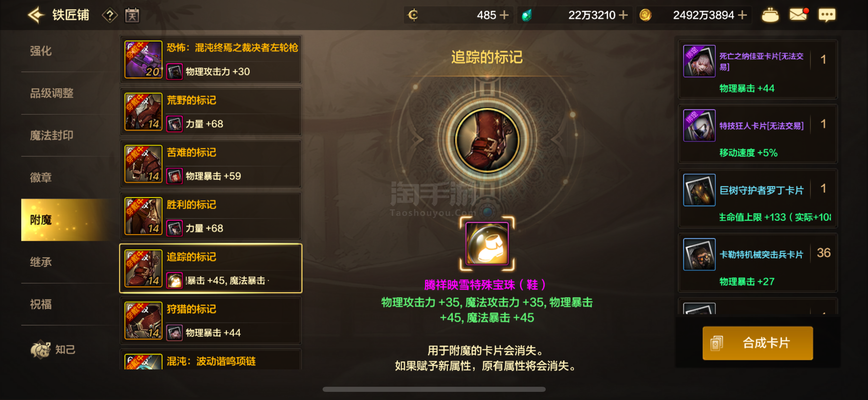Open the 徽章 tab
Viewport: 868px width, 400px height.
tap(41, 177)
